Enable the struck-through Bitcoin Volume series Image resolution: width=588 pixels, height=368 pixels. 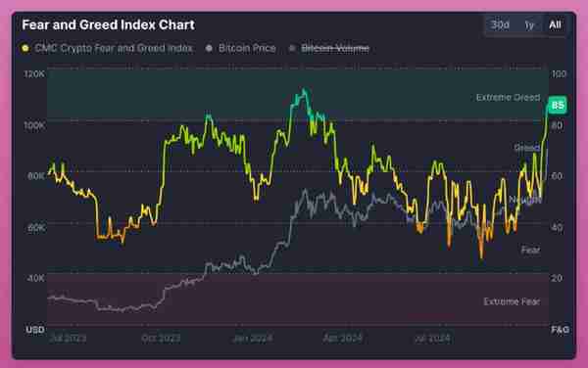[335, 48]
